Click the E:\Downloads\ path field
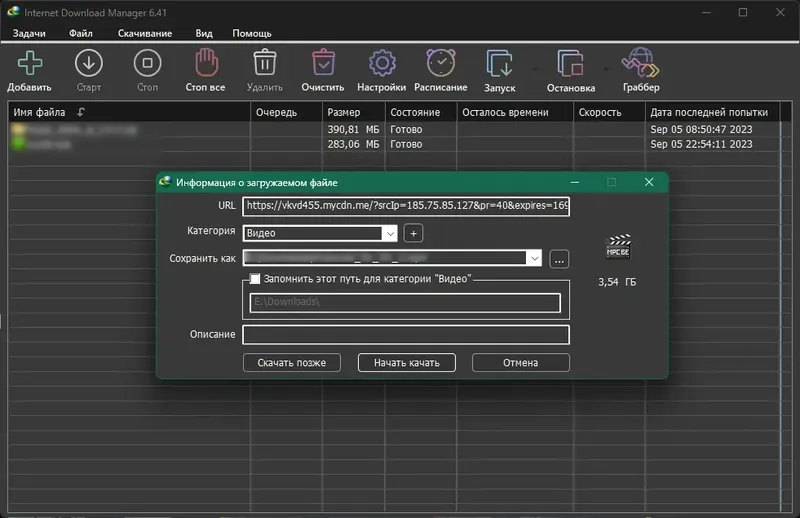 405,302
